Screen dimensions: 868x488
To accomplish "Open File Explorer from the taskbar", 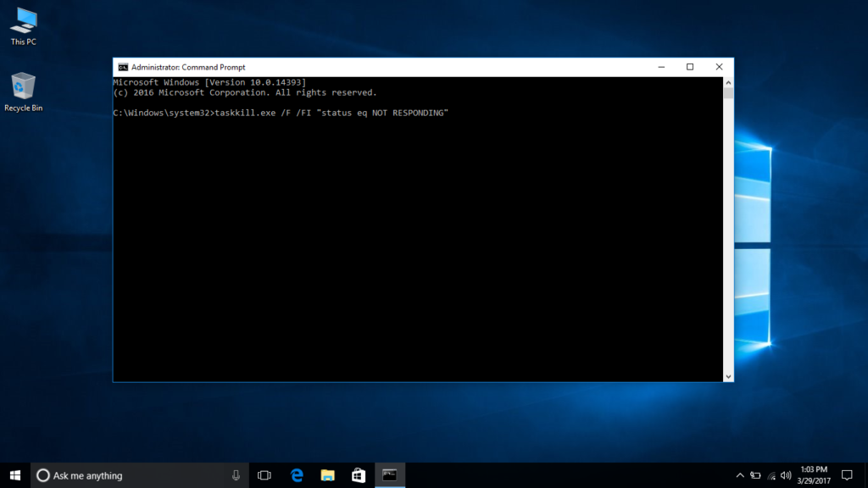I will [x=326, y=474].
